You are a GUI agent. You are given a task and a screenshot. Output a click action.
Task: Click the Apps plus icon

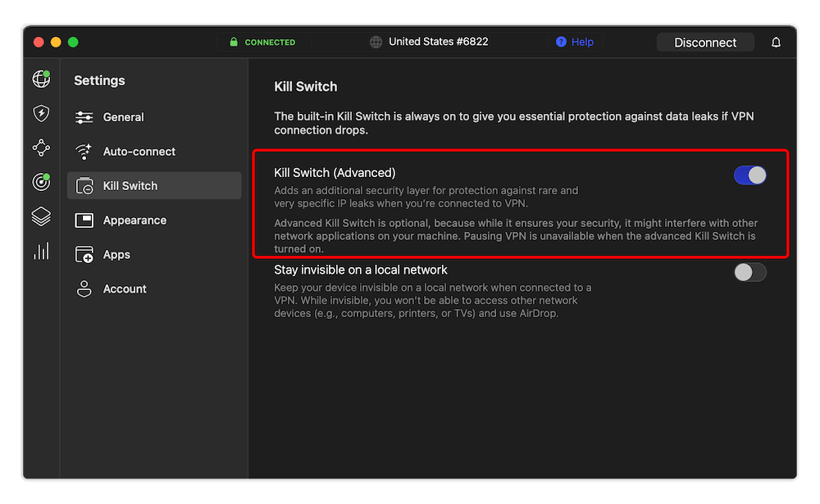[84, 255]
